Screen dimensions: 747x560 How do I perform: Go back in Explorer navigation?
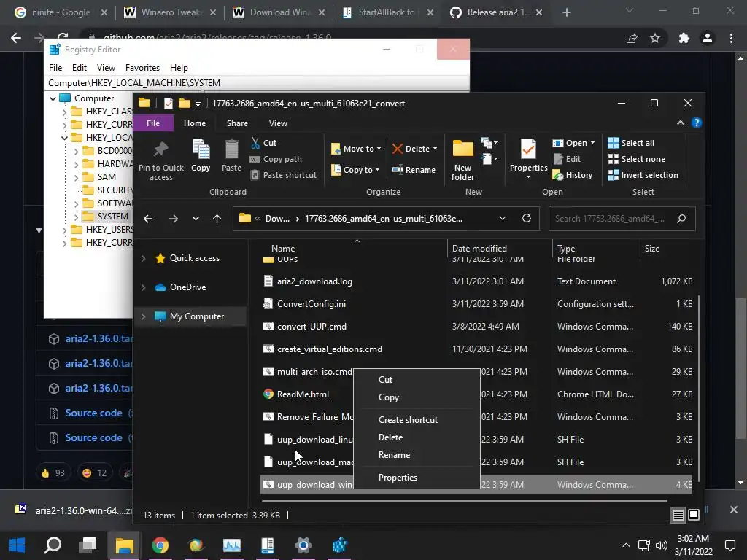148,219
